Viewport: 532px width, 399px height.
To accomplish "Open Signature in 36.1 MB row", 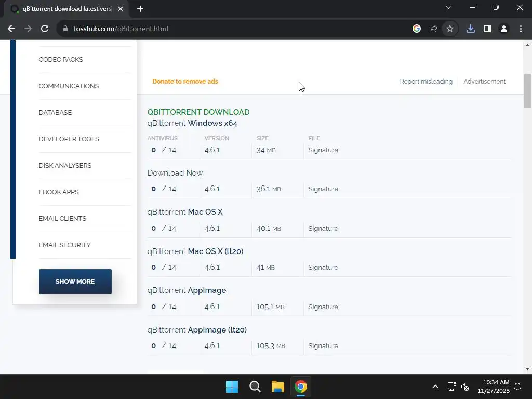I will (x=323, y=189).
